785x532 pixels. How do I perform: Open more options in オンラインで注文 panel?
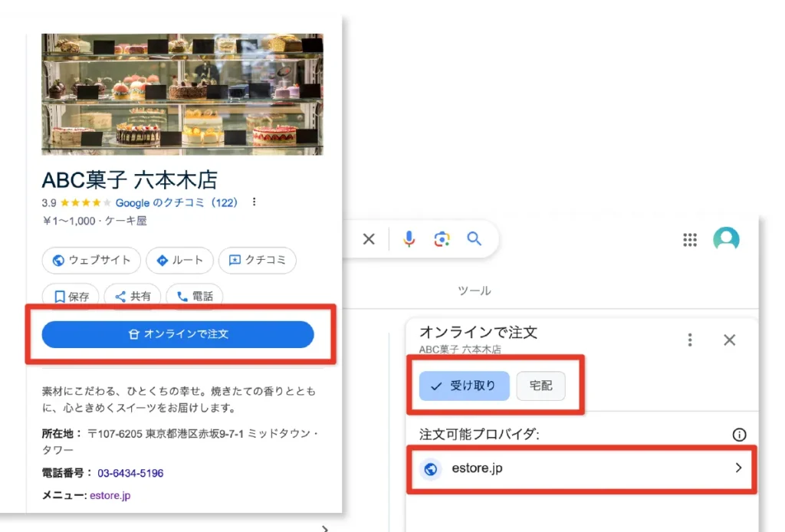[690, 340]
